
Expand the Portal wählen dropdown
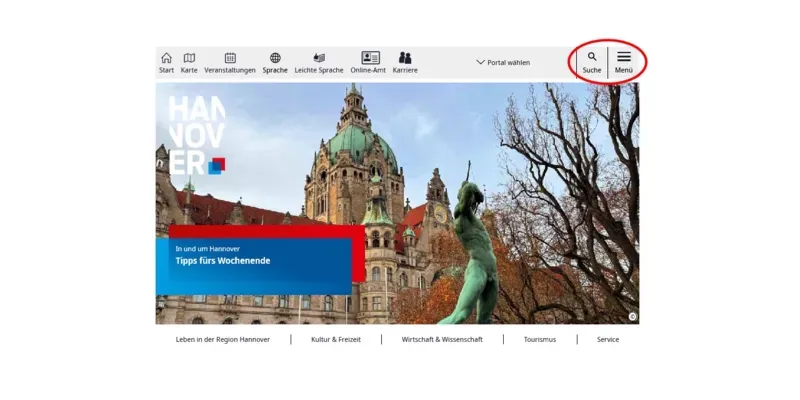[504, 62]
